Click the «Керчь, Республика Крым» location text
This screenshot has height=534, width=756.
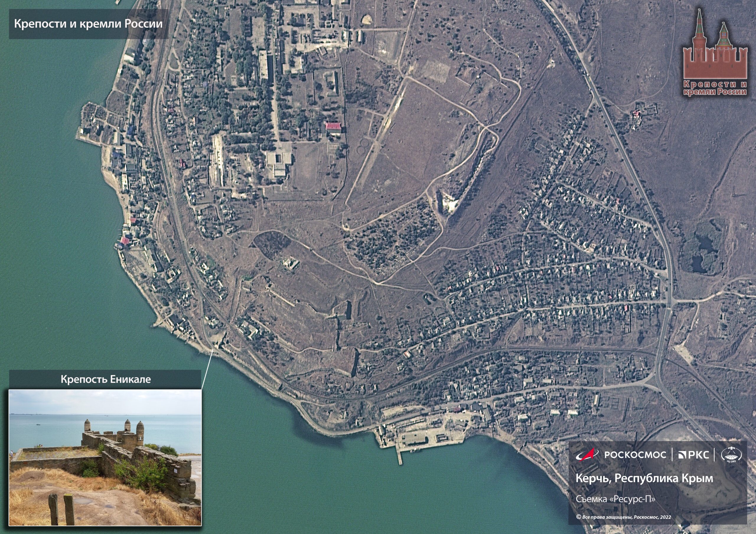tap(644, 479)
